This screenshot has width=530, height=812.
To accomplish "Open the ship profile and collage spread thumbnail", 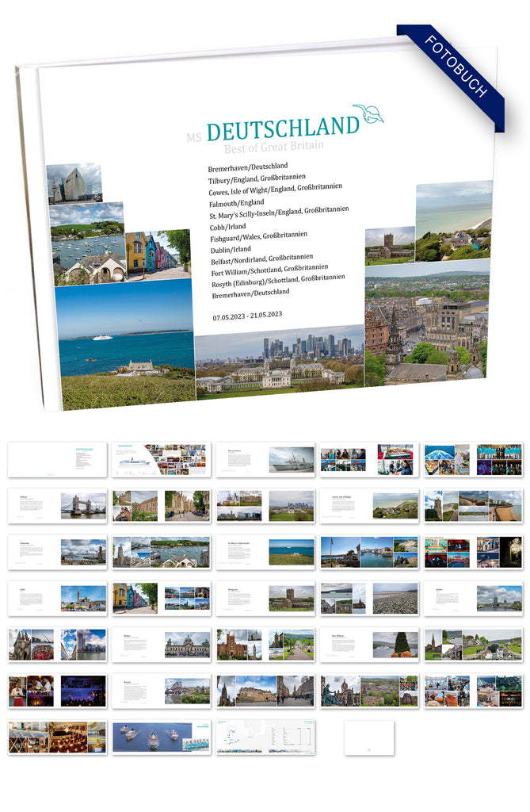I will pyautogui.click(x=162, y=459).
